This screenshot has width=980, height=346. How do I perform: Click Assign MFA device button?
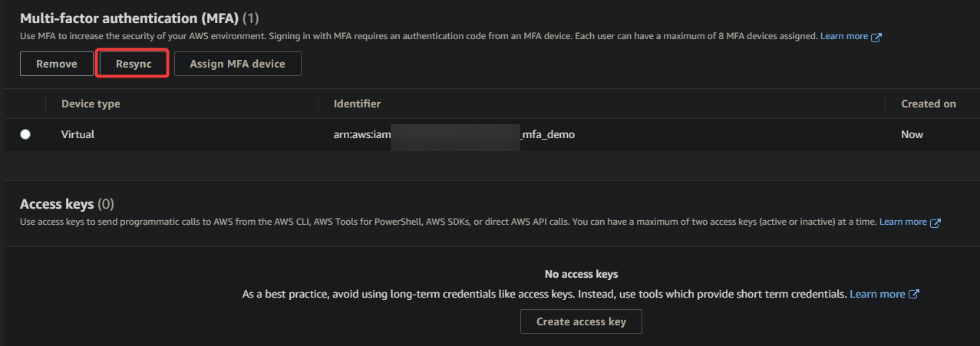pyautogui.click(x=238, y=64)
